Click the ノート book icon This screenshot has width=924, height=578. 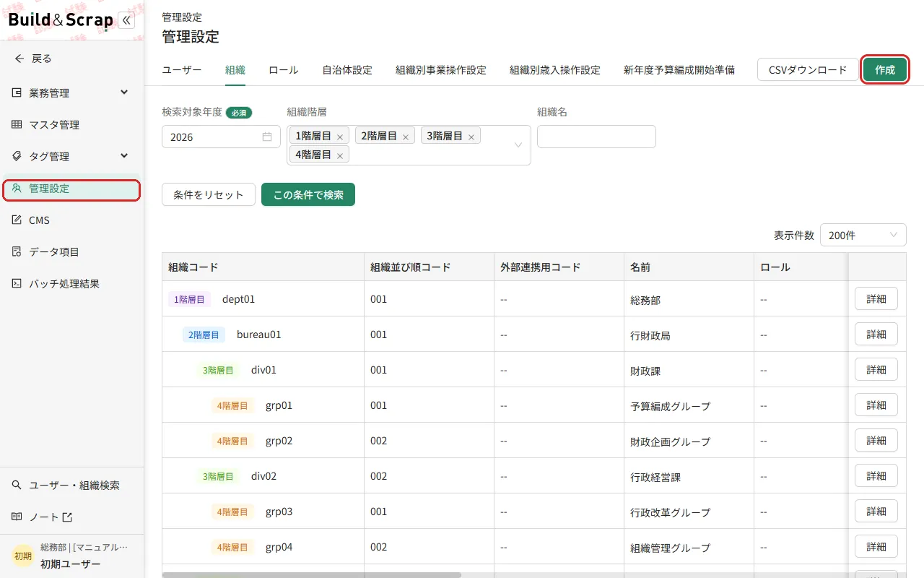tap(17, 517)
